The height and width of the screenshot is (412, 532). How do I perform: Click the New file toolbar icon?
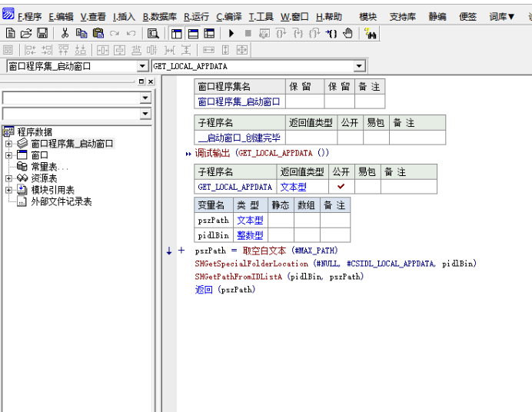pyautogui.click(x=10, y=33)
